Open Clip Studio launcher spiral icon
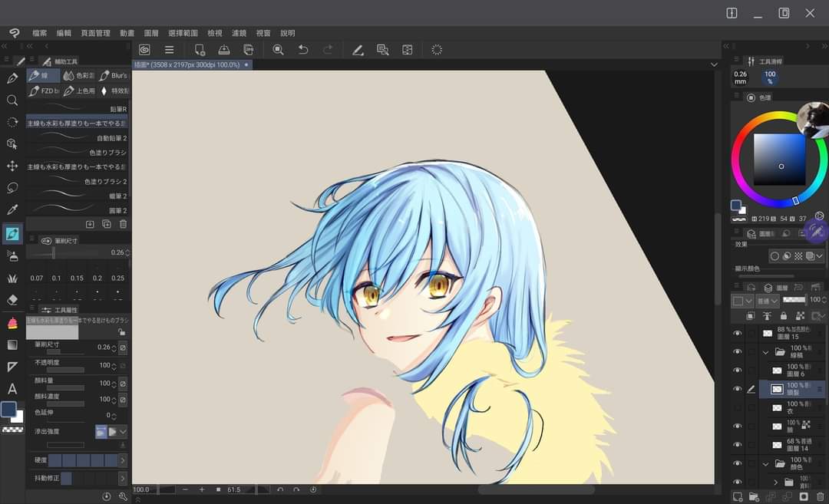The width and height of the screenshot is (829, 504). click(144, 50)
